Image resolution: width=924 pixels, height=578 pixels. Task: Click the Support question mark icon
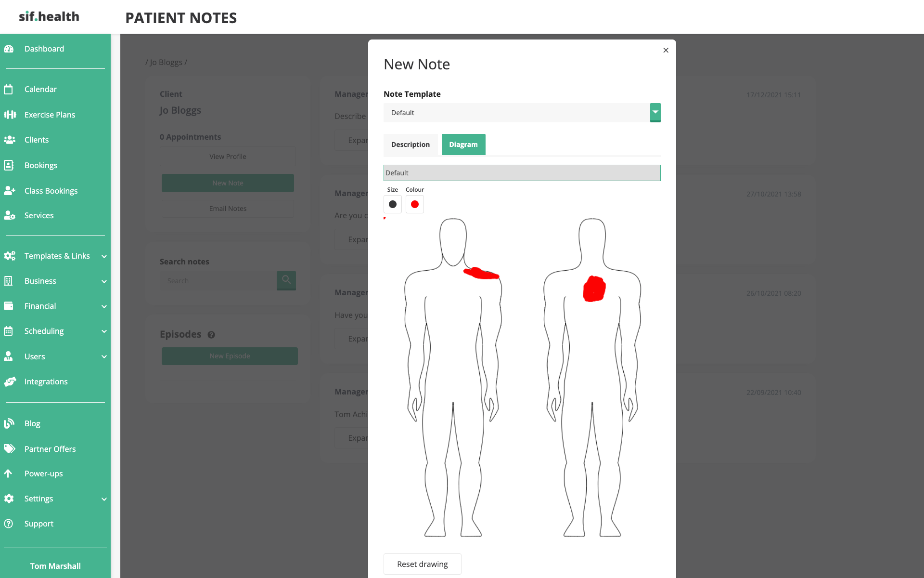coord(9,524)
